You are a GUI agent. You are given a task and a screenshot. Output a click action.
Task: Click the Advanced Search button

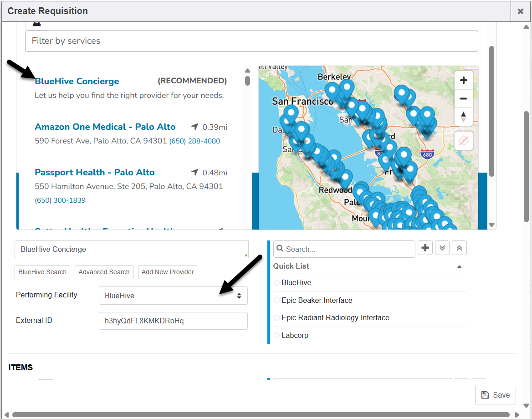point(104,272)
